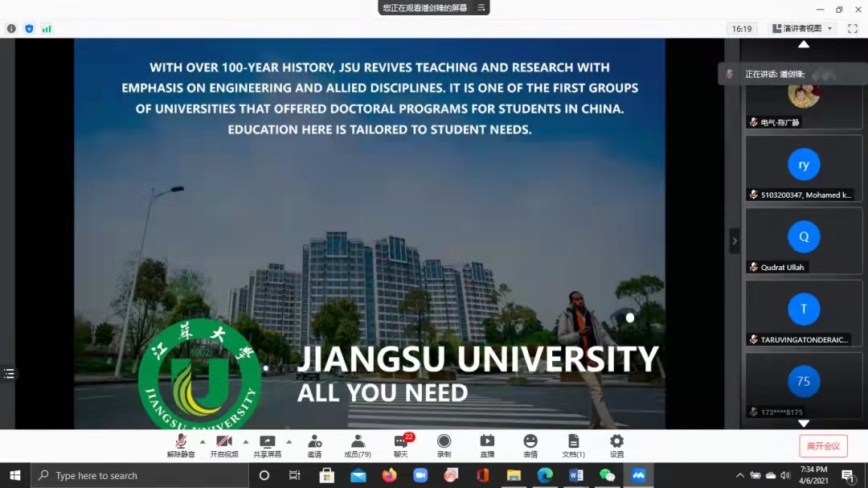The image size is (868, 488).
Task: Open the reactions (表情) picker
Action: (x=530, y=445)
